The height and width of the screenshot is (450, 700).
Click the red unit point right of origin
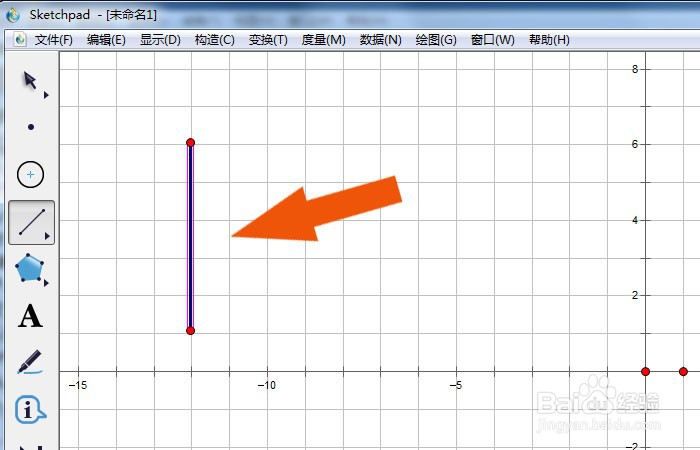coord(683,371)
